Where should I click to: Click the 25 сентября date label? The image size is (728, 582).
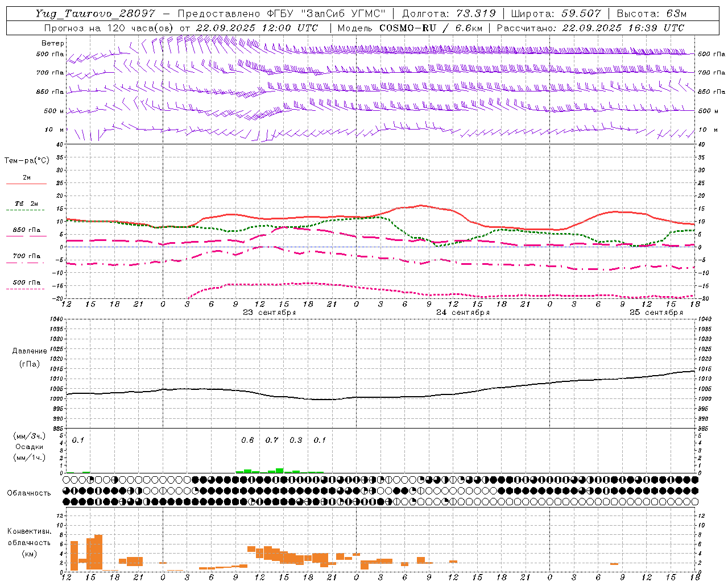point(656,313)
